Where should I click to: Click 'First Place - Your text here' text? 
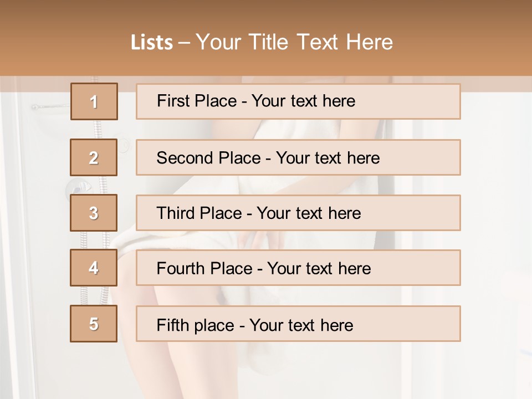[x=256, y=101]
